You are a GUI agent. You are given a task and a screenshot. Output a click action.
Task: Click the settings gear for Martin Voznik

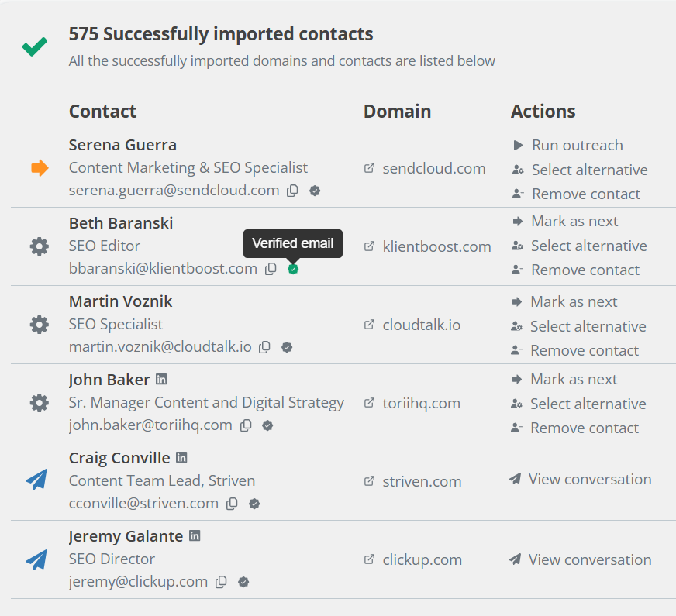[39, 325]
